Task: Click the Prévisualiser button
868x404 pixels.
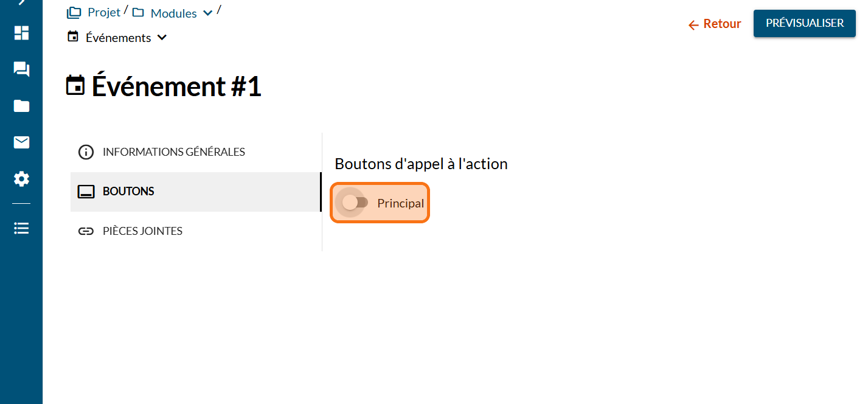Action: tap(804, 23)
